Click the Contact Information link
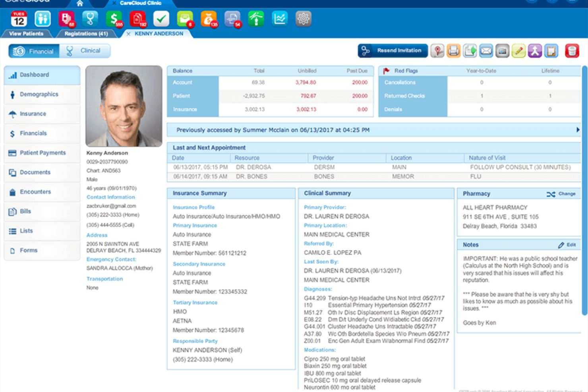This screenshot has width=588, height=392. (111, 197)
